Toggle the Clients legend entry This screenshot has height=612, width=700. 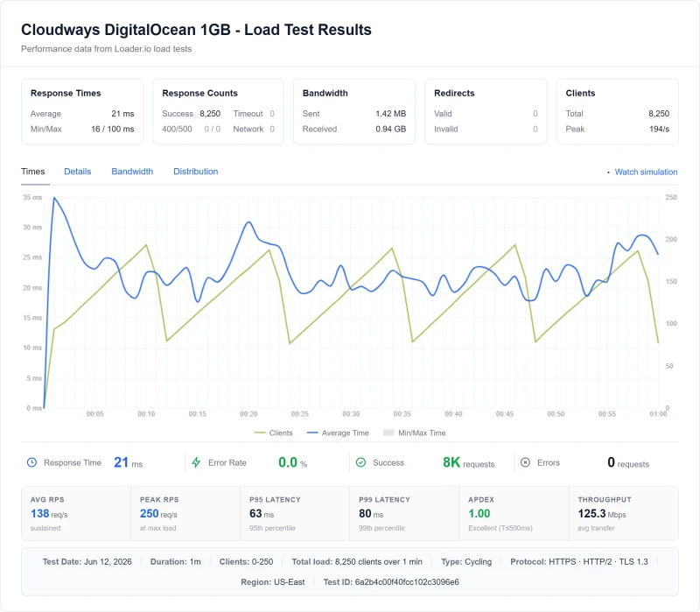click(x=274, y=433)
